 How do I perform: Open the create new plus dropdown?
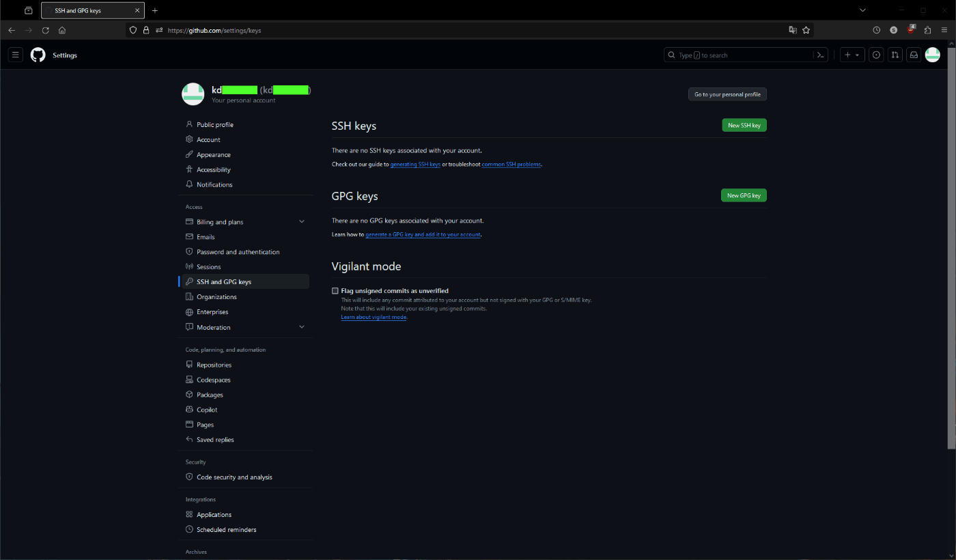coord(852,55)
